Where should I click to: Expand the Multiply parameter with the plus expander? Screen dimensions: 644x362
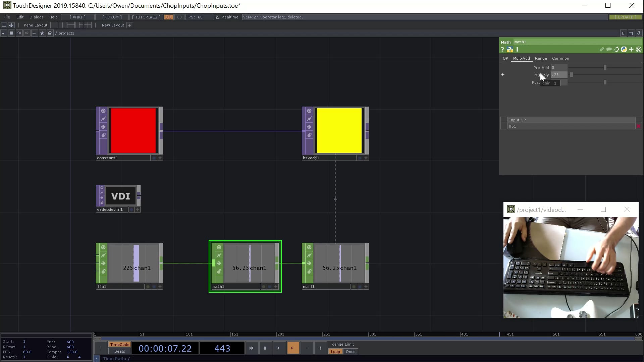pyautogui.click(x=502, y=74)
